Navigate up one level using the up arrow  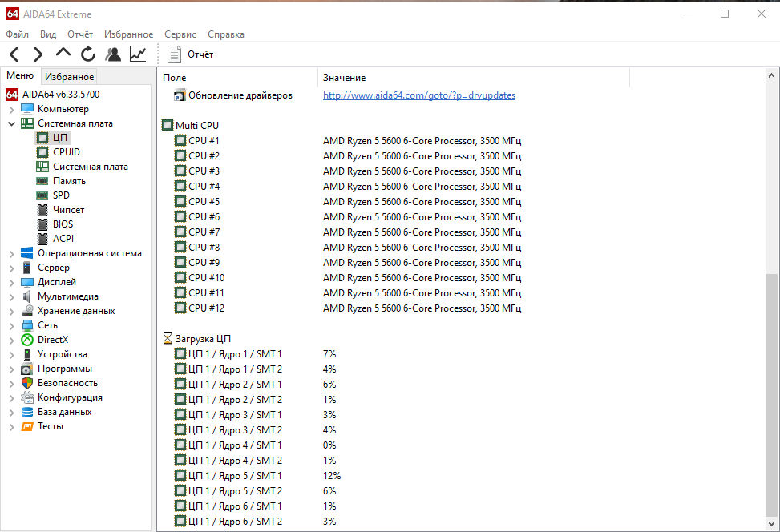point(63,53)
